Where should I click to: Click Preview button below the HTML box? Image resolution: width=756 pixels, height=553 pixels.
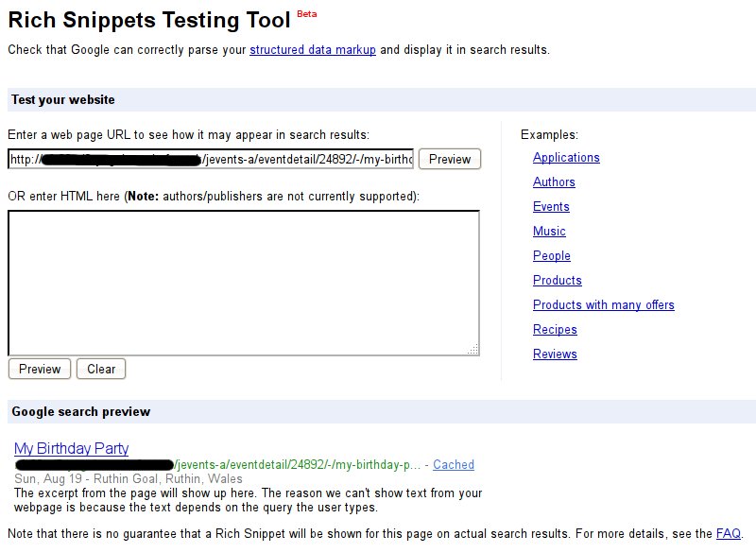[40, 369]
